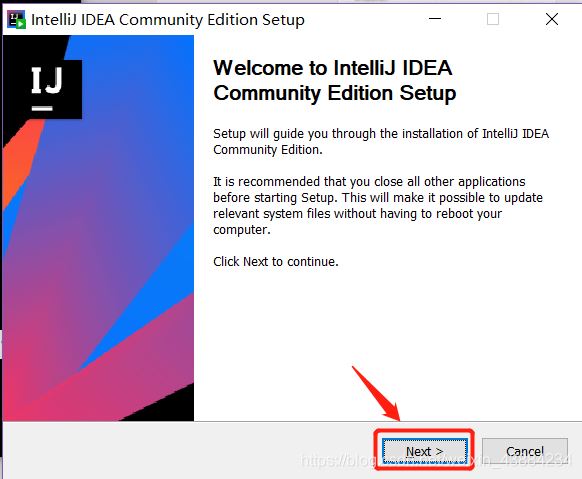Screen dimensions: 582x479
Task: Proceed with the Next > button
Action: click(425, 451)
